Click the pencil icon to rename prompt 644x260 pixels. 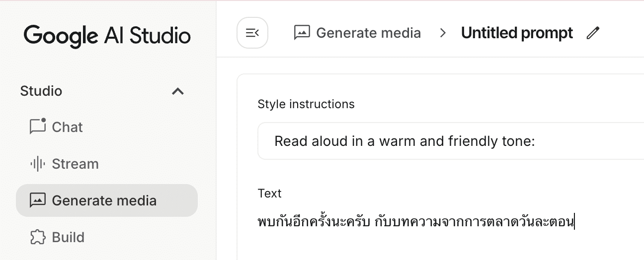coord(593,33)
